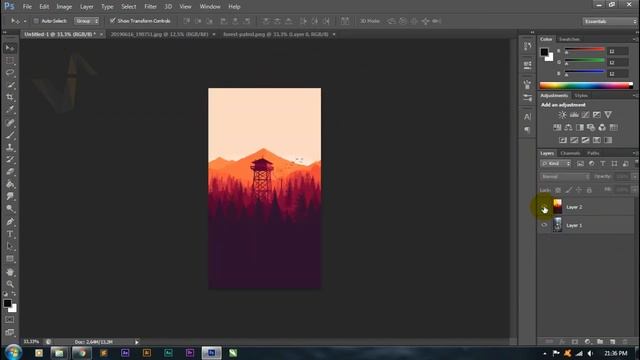Switch to the forest-patrol.png document tab
The image size is (640, 360).
point(276,34)
